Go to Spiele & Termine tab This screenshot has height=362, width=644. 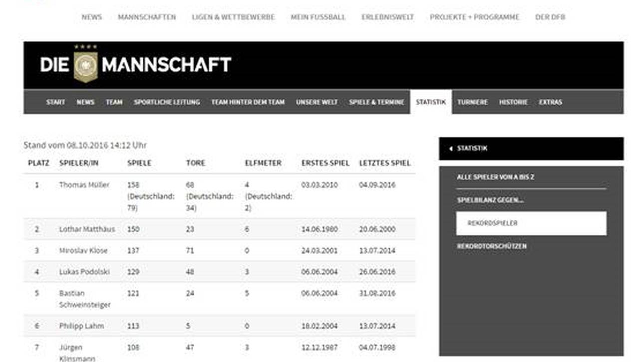376,102
